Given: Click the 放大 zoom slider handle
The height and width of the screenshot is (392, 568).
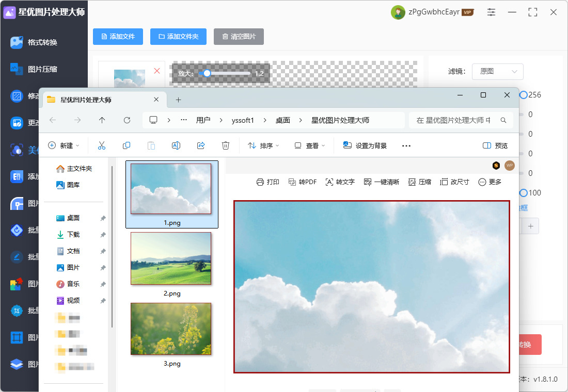Looking at the screenshot, I should coord(207,73).
